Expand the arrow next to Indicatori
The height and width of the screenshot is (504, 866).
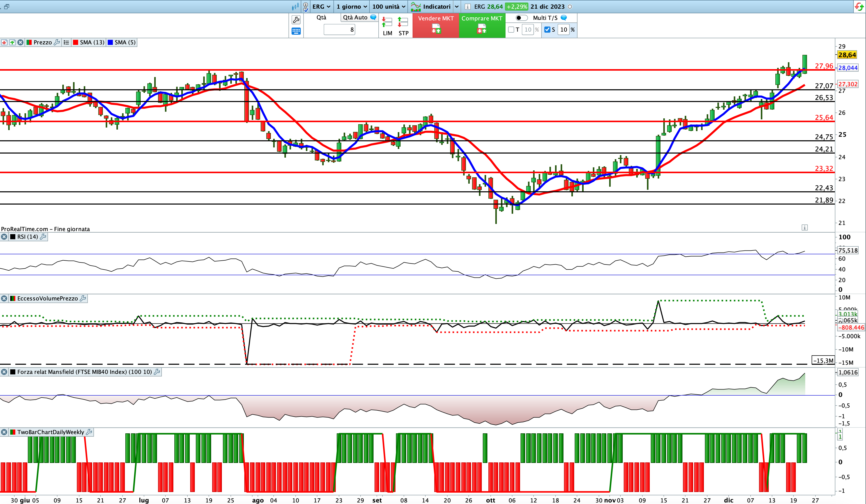457,7
